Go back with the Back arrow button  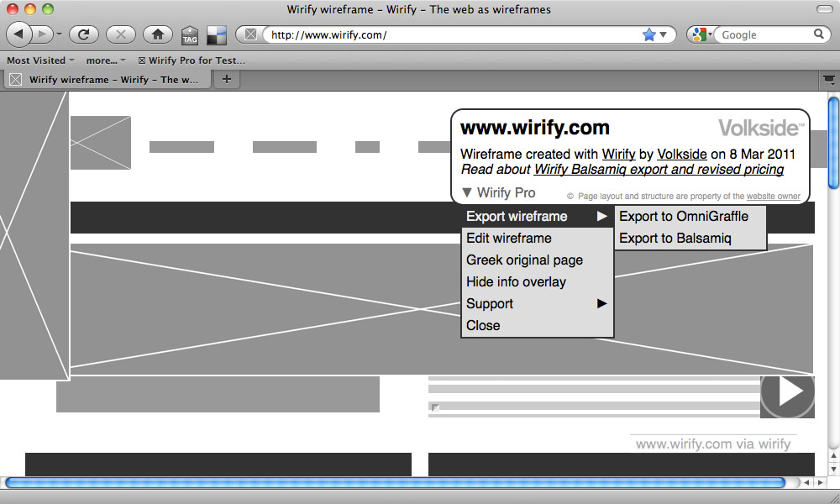click(x=18, y=34)
